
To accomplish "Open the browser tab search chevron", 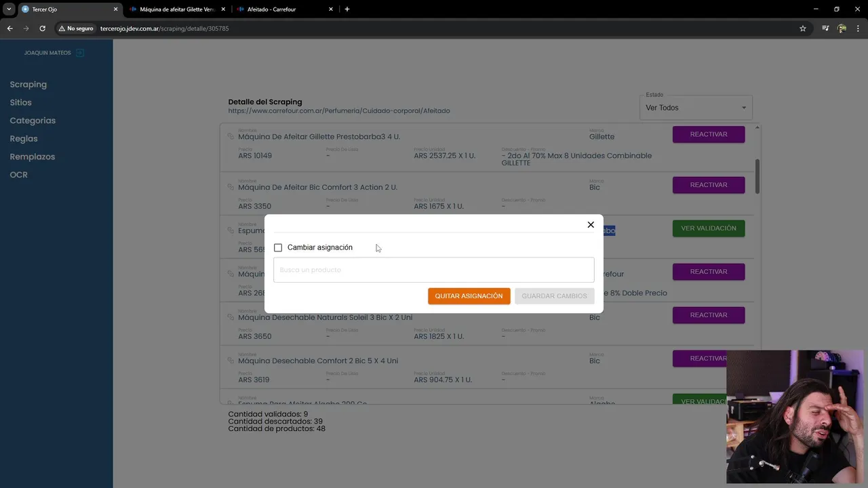I will click(9, 9).
